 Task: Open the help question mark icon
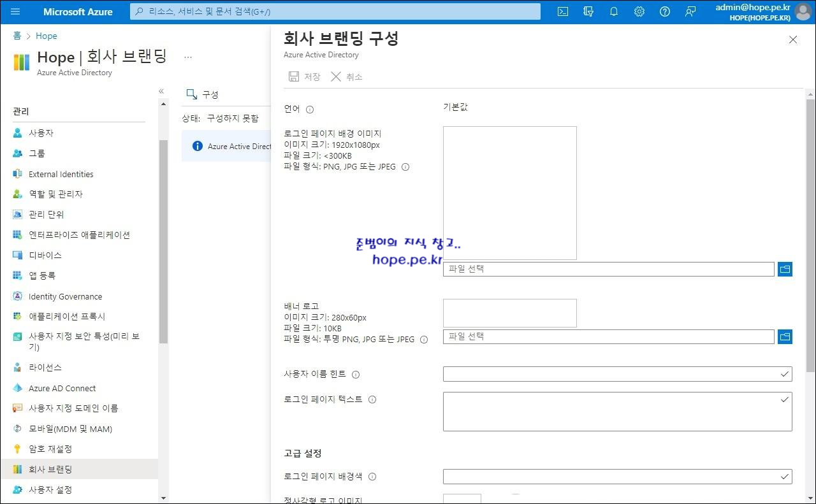pyautogui.click(x=665, y=11)
